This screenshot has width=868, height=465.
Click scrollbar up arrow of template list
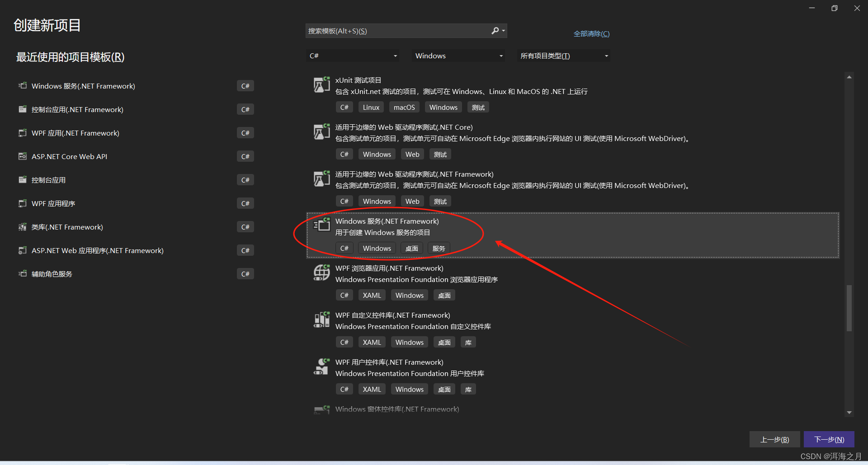(x=849, y=77)
